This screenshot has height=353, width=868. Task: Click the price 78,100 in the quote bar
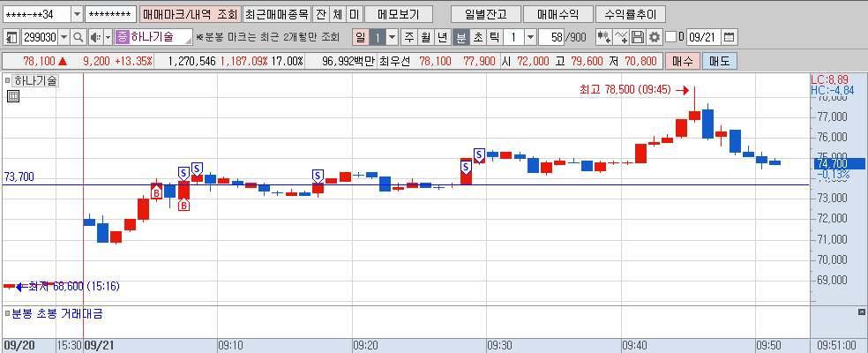[x=38, y=61]
